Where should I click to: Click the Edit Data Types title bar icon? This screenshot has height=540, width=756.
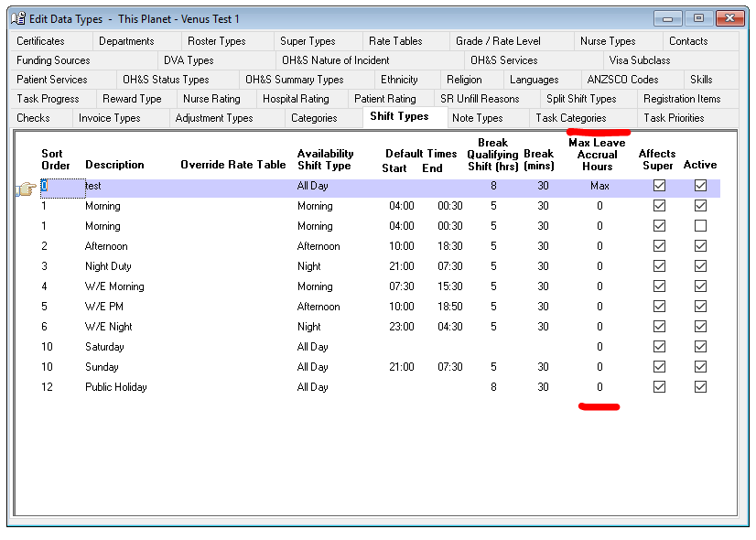click(x=18, y=18)
